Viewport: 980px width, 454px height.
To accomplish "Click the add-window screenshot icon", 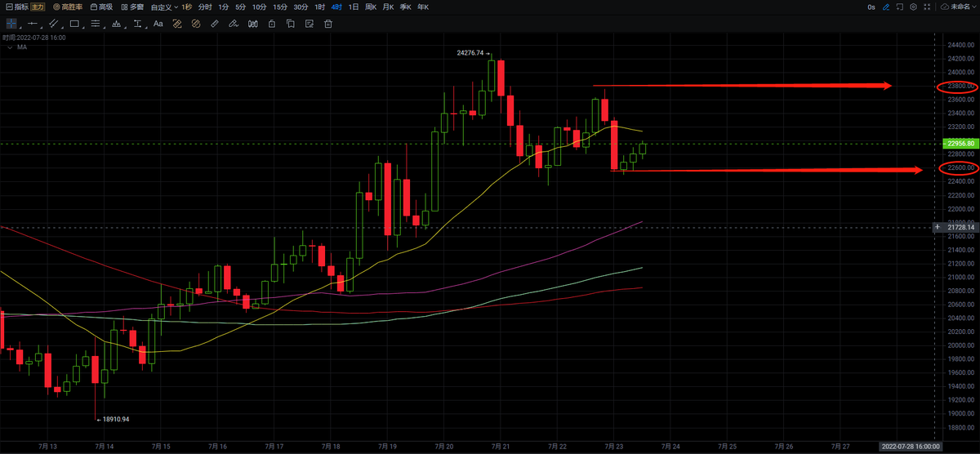I will coord(899,7).
